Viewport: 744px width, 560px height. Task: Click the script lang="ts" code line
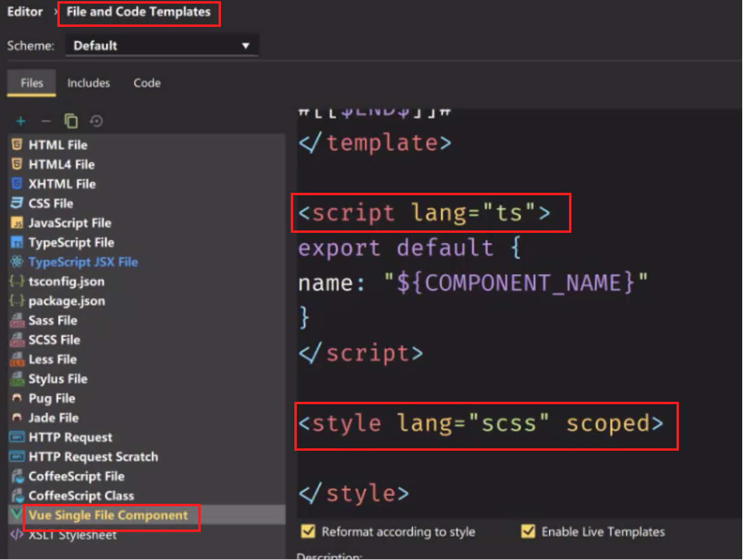[x=425, y=213]
